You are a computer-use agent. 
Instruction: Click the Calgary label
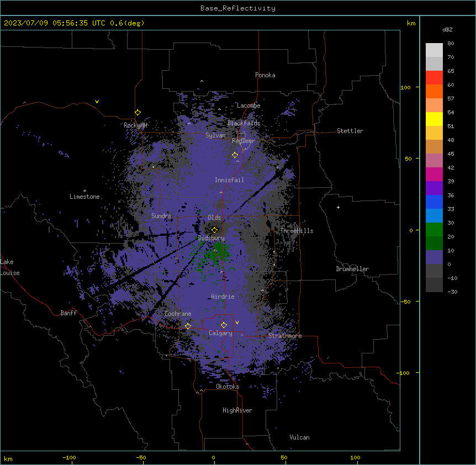[x=220, y=333]
